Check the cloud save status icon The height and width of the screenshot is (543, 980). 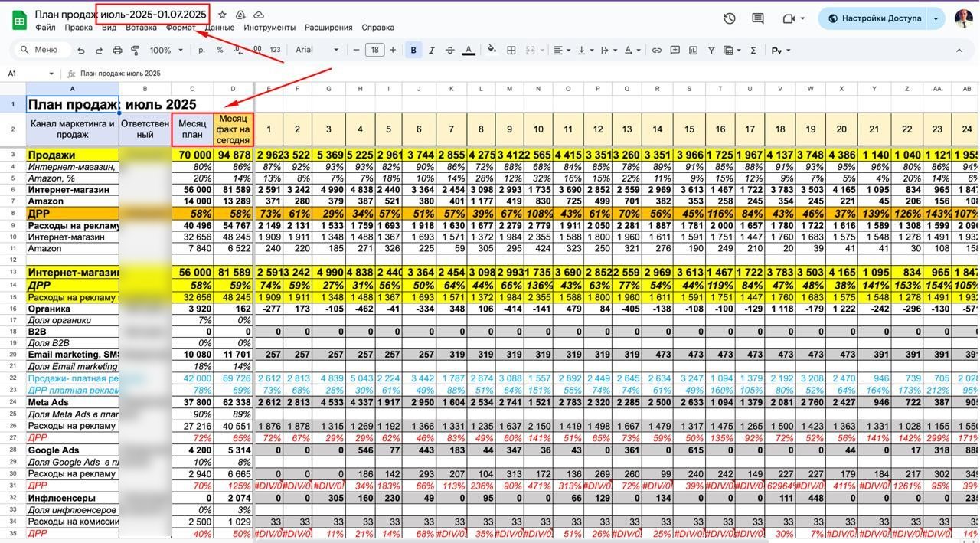259,15
